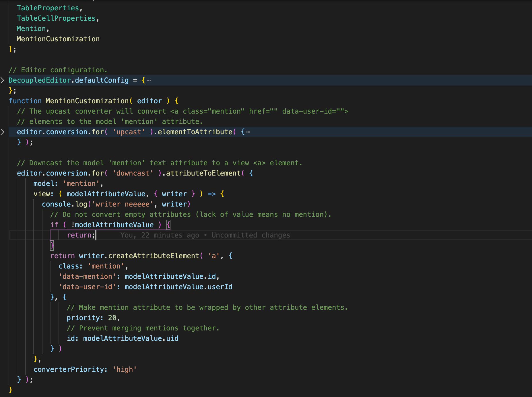
Task: Click the 'TableCellProperties' entry
Action: (56, 18)
